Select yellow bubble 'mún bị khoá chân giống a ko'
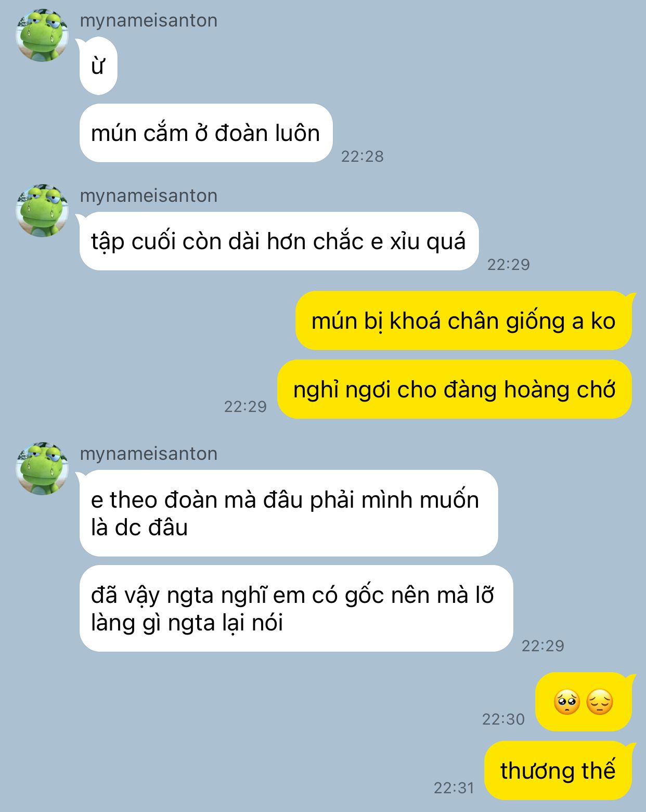646x812 pixels. coord(464,320)
